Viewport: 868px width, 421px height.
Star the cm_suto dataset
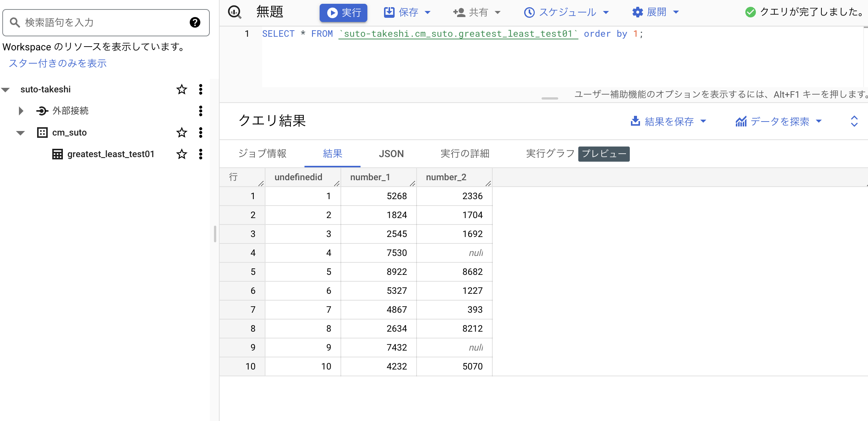(x=182, y=133)
